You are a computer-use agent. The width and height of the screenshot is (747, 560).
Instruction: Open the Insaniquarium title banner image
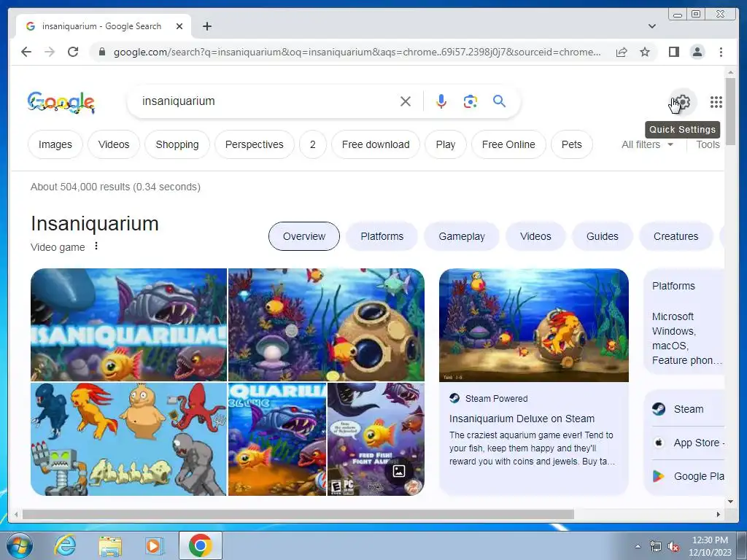click(x=128, y=324)
